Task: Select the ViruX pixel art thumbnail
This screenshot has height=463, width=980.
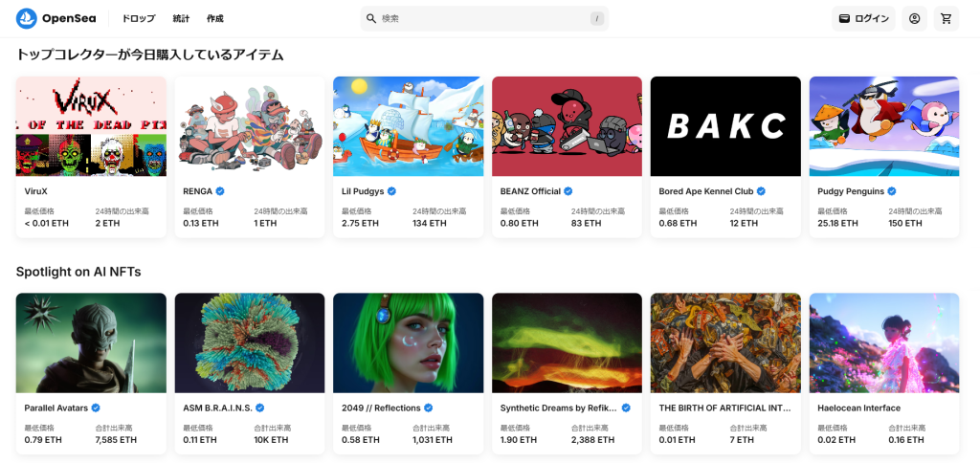Action: point(91,126)
